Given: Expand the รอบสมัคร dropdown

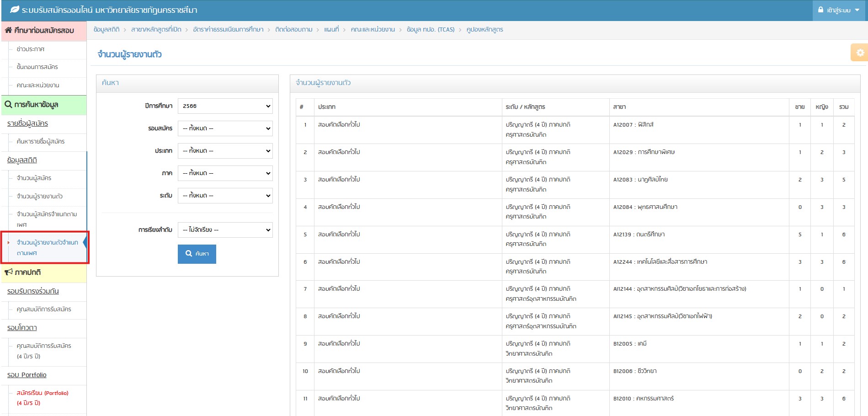Looking at the screenshot, I should [225, 128].
